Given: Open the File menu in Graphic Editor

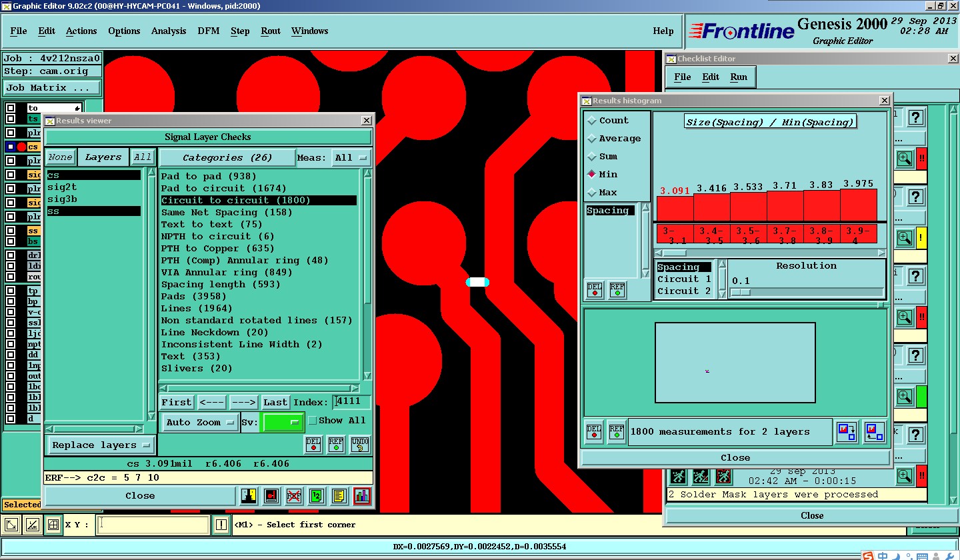Looking at the screenshot, I should [x=19, y=31].
